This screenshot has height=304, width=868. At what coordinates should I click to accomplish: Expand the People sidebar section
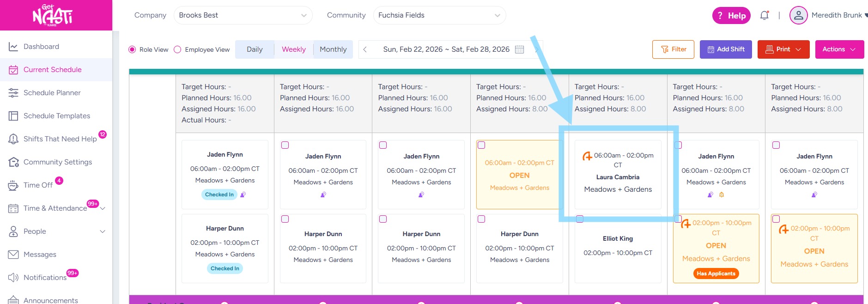pos(102,231)
